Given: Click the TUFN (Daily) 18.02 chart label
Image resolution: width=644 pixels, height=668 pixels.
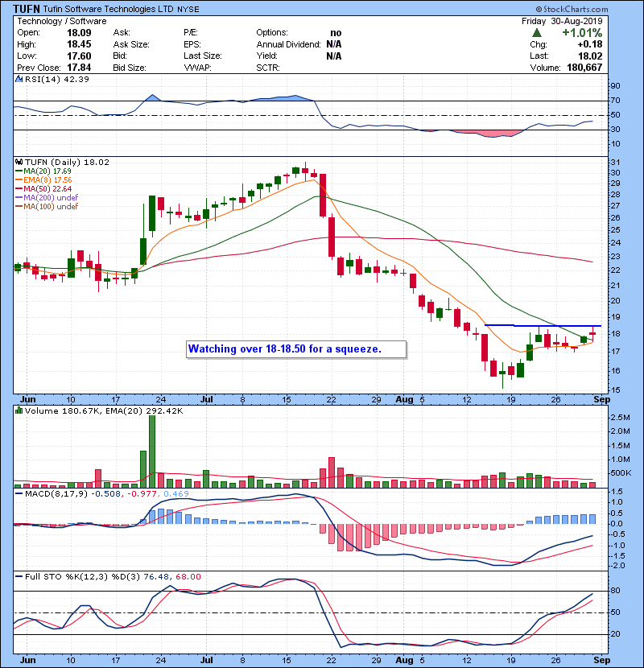Looking at the screenshot, I should (67, 163).
